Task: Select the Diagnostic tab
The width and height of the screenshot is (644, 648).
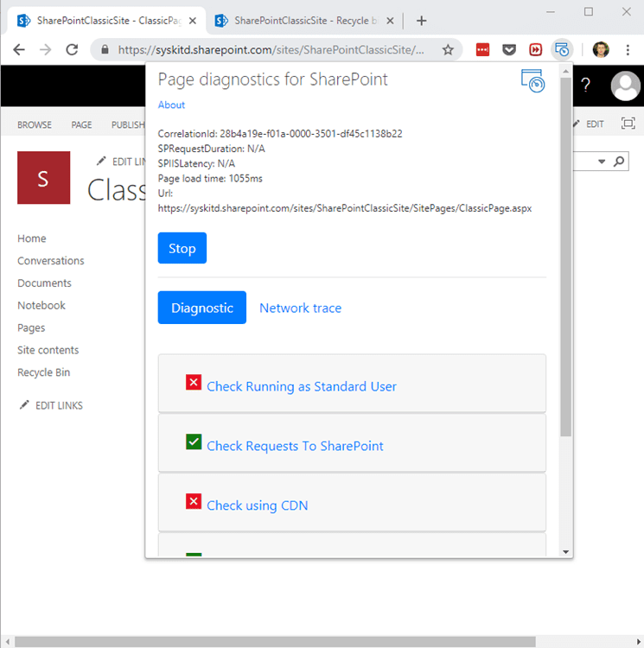Action: 202,308
